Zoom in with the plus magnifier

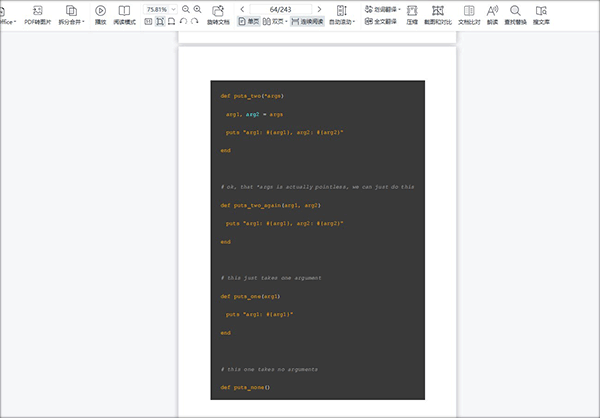click(x=197, y=9)
